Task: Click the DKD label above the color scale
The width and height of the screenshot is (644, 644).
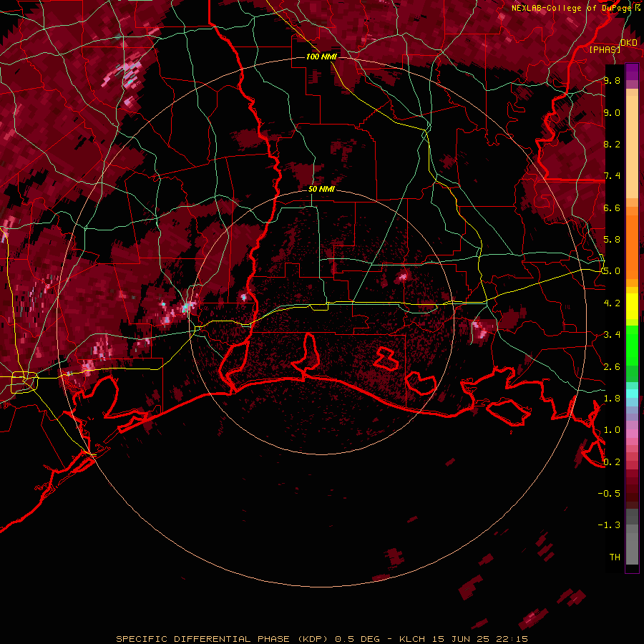Action: 629,43
